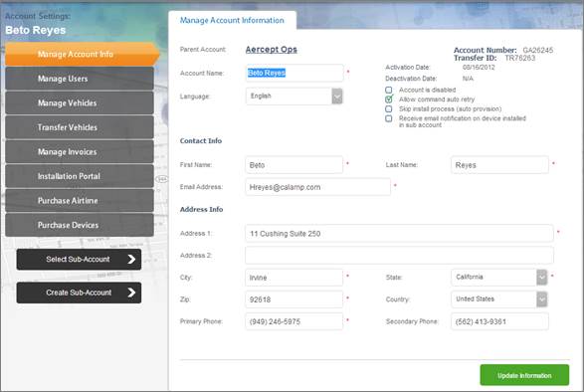Viewport: 584px width, 392px height.
Task: Enable Skip install process checkbox
Action: coord(388,108)
